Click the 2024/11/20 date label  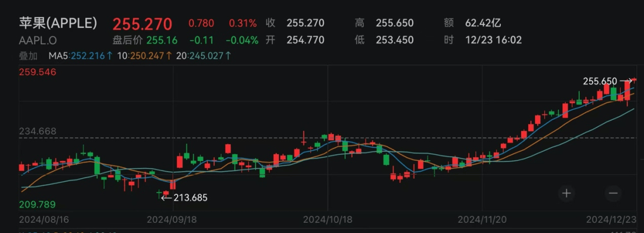click(x=483, y=220)
